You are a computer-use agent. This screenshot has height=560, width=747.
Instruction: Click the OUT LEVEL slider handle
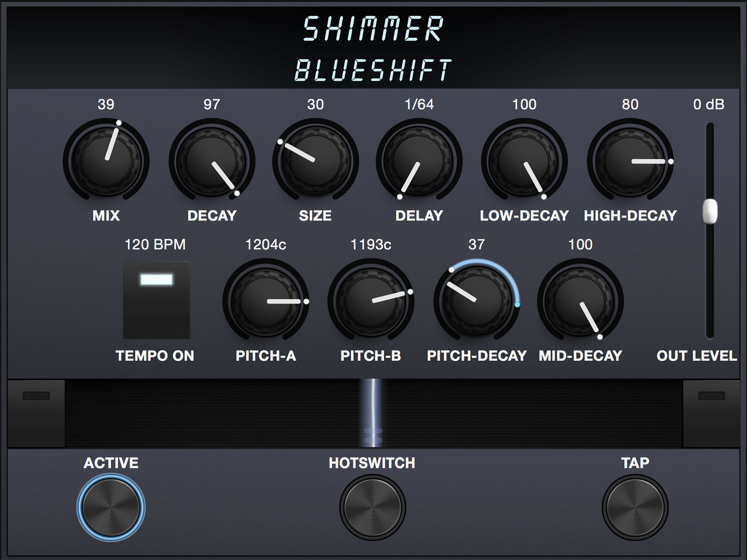[x=710, y=211]
